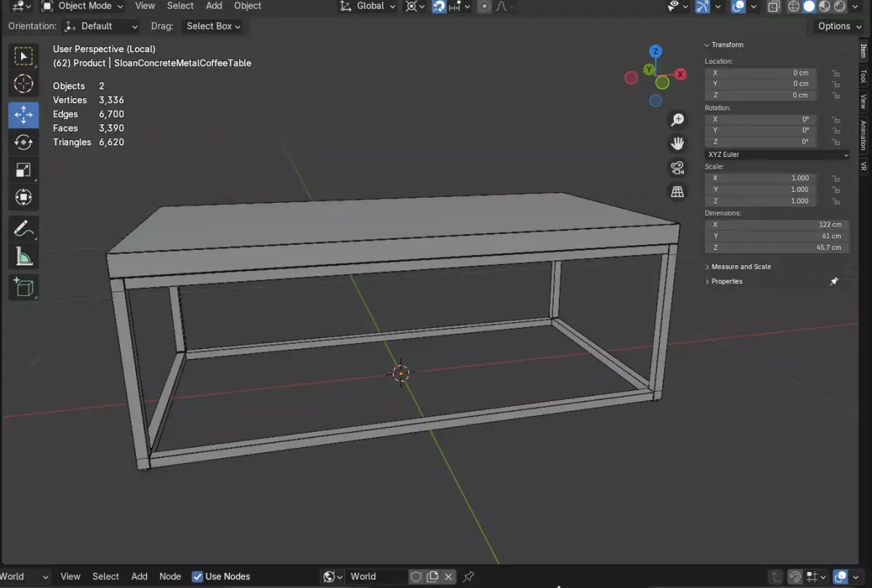Open the viewport Select menu
This screenshot has width=872, height=588.
(180, 6)
